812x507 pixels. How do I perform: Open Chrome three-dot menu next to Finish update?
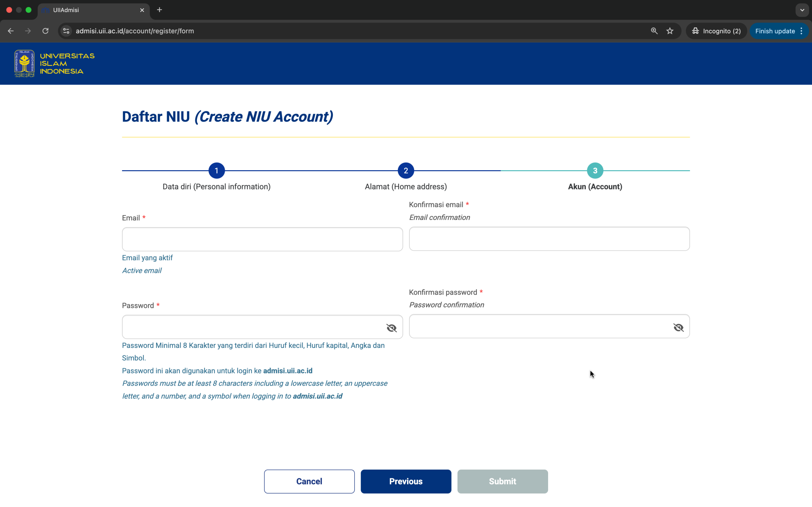802,31
